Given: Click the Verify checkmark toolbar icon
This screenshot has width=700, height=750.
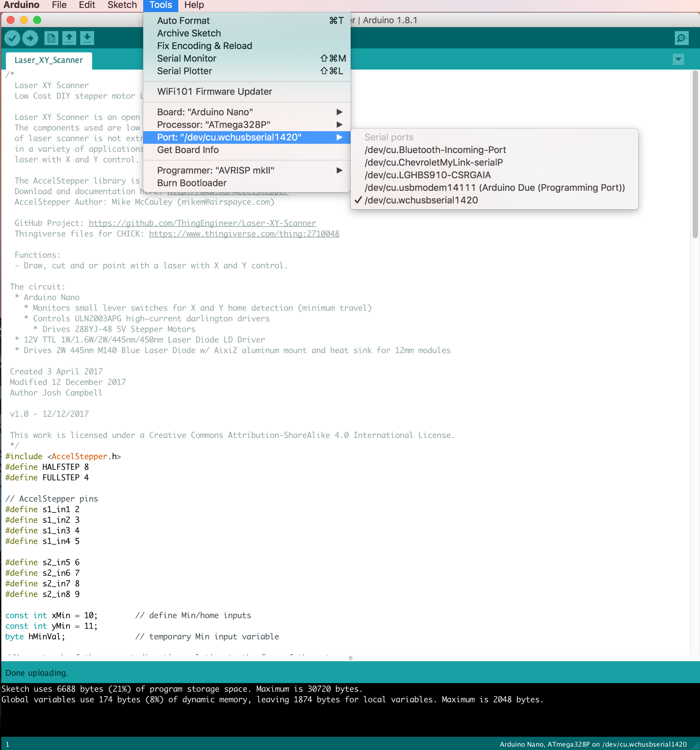Looking at the screenshot, I should (x=12, y=38).
